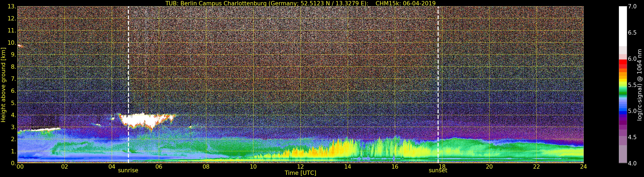Click the 'CHM15k: 06-04-2019' date label
Image resolution: width=644 pixels, height=177 pixels.
click(406, 3)
